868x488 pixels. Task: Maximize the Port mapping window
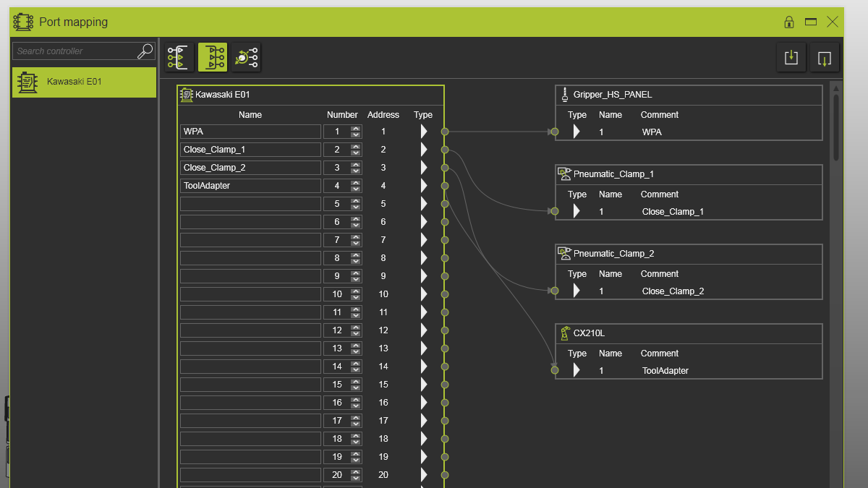(811, 22)
